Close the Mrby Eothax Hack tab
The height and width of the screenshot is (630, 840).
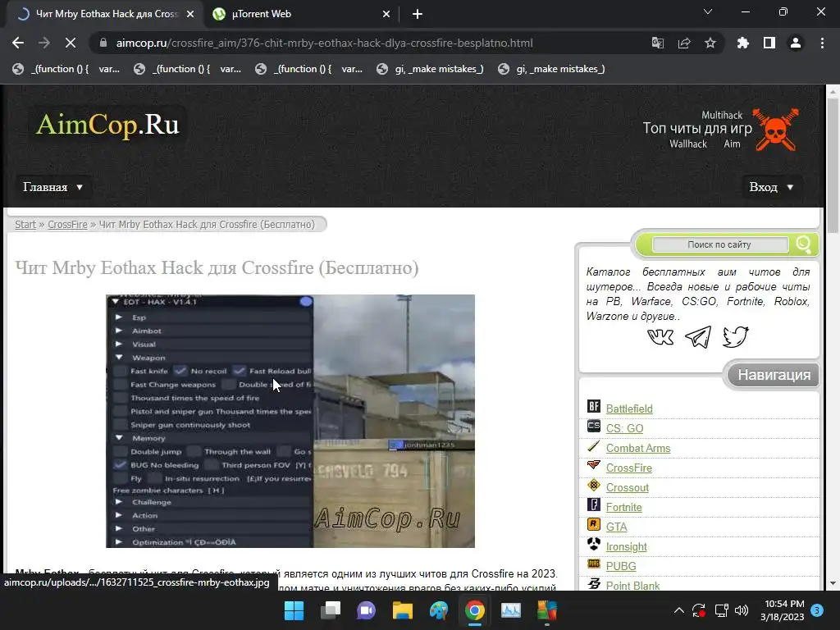[190, 14]
